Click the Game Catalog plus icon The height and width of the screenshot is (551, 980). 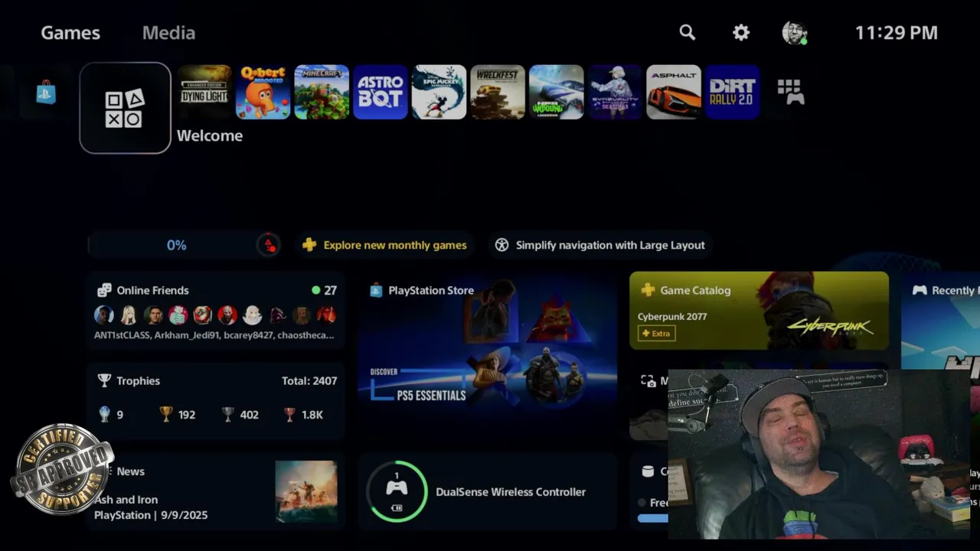(648, 290)
